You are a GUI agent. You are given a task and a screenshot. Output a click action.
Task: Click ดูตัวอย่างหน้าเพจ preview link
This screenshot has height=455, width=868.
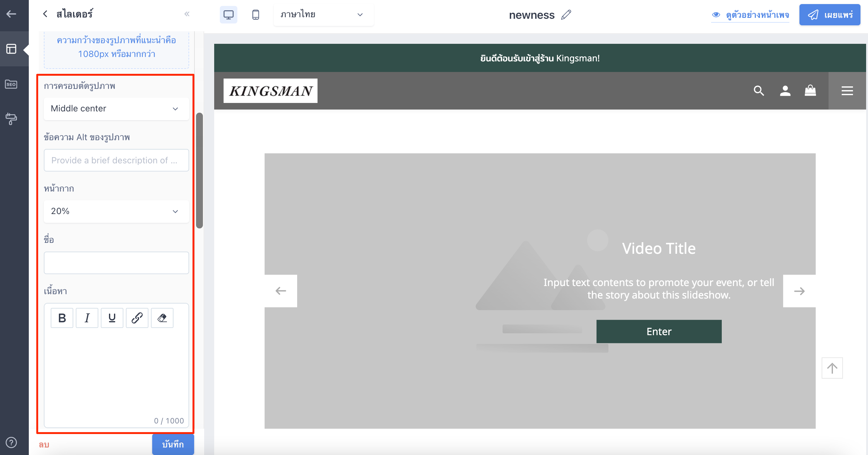point(750,15)
